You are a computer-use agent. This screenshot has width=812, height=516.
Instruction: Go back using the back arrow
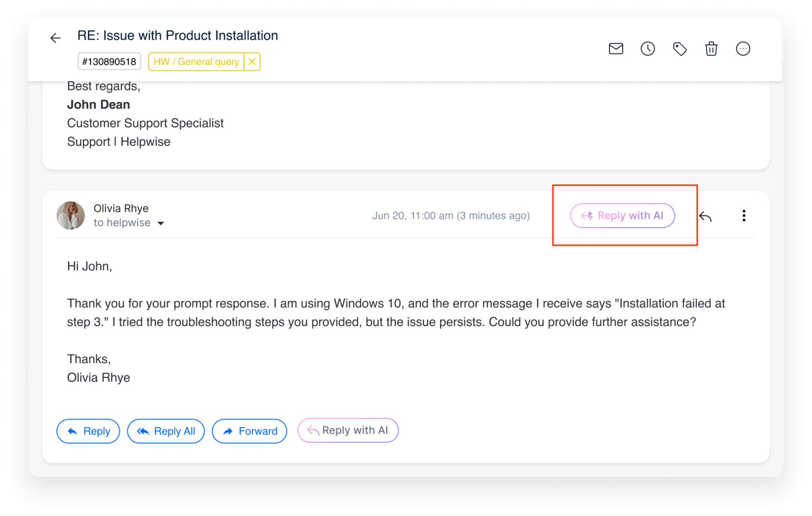[55, 38]
